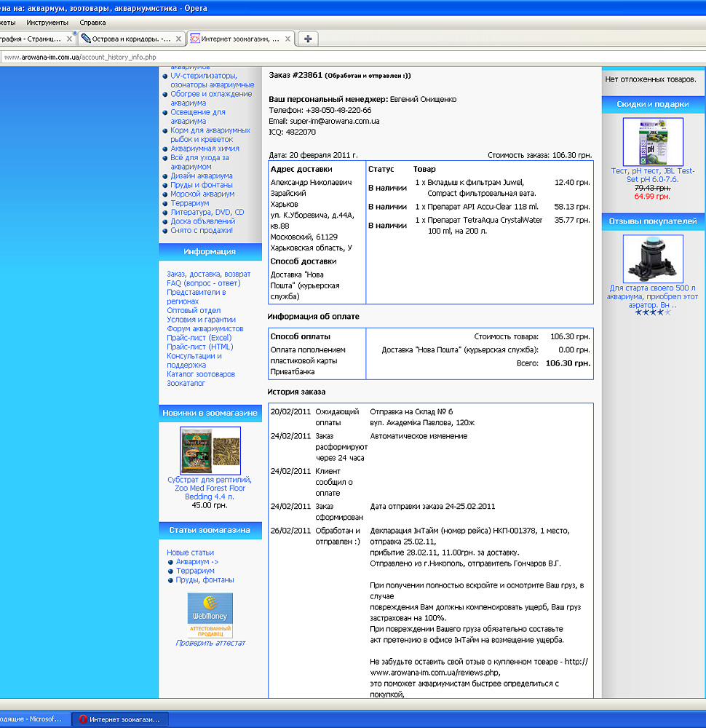Open the Инструменты menu
The image size is (706, 728).
click(47, 23)
